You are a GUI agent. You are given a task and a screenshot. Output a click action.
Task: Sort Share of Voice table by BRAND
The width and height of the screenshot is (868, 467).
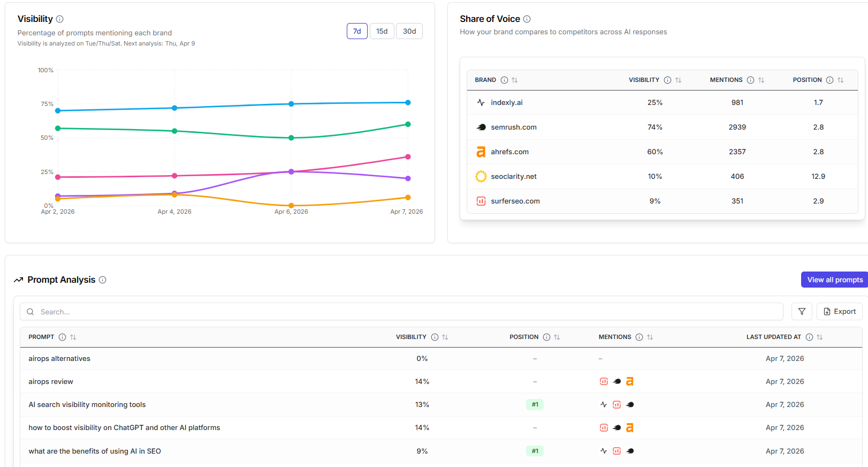tap(514, 80)
